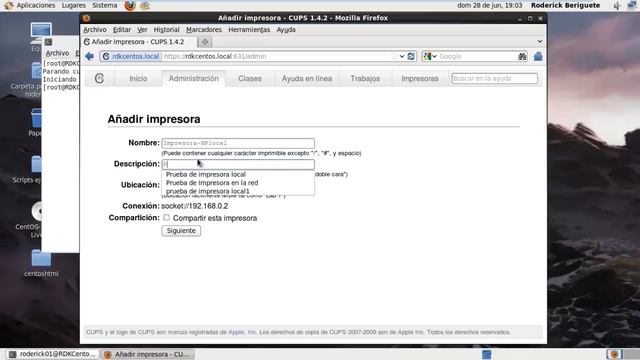Click the mail launcher icon in top panel
Image resolution: width=640 pixels, height=360 pixels.
[x=145, y=6]
